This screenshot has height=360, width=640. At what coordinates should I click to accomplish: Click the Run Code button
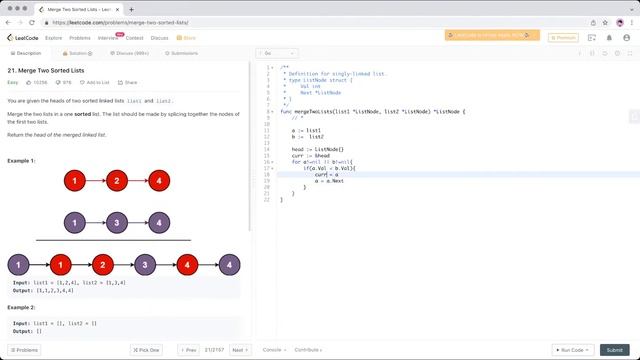point(573,350)
